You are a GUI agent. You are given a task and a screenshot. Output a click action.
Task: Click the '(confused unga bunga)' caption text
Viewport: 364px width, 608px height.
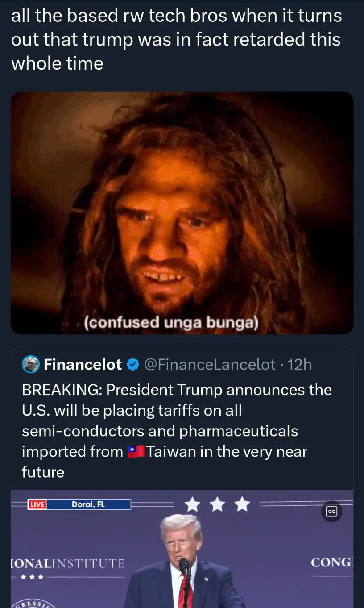click(171, 322)
